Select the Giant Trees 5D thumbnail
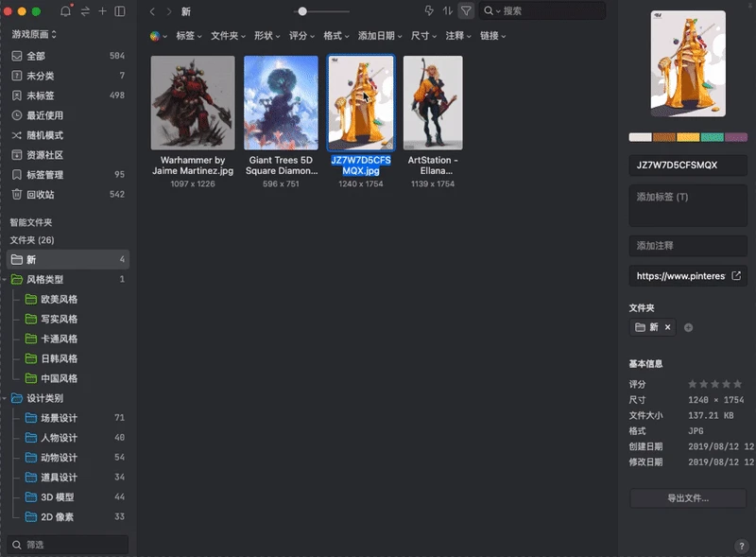The image size is (756, 557). pyautogui.click(x=281, y=103)
